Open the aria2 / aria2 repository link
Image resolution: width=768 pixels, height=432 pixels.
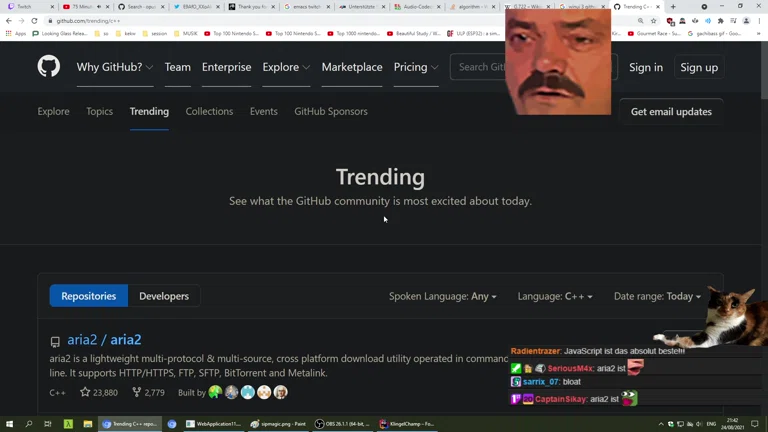pyautogui.click(x=104, y=340)
